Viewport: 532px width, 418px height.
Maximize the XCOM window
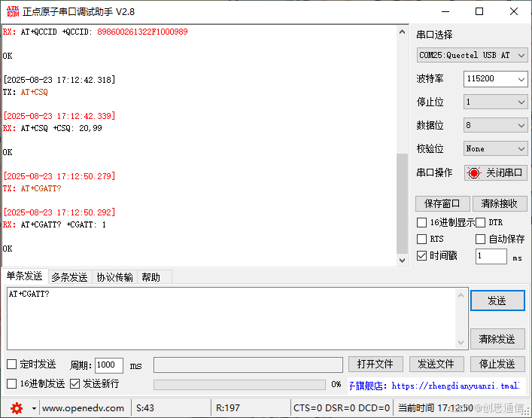(479, 11)
